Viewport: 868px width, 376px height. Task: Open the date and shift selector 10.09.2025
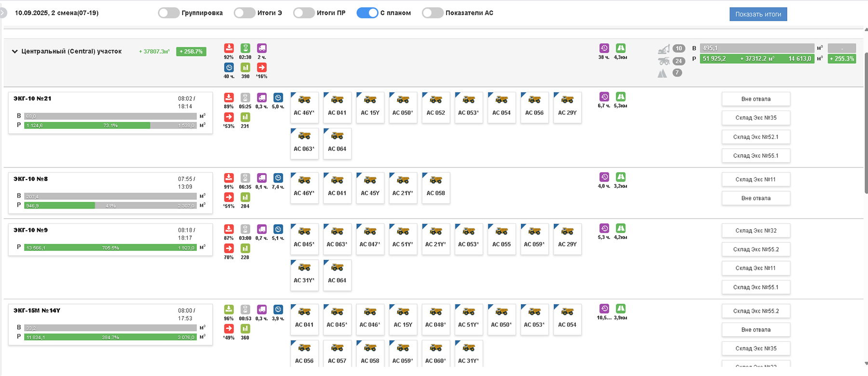click(56, 13)
